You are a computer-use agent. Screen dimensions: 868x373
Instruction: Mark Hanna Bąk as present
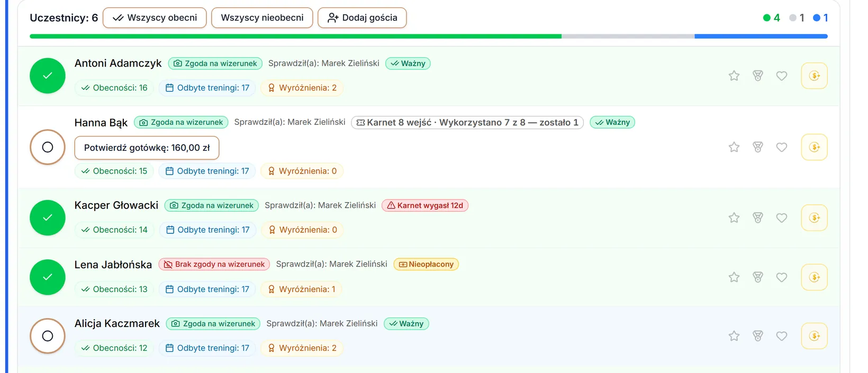tap(48, 147)
